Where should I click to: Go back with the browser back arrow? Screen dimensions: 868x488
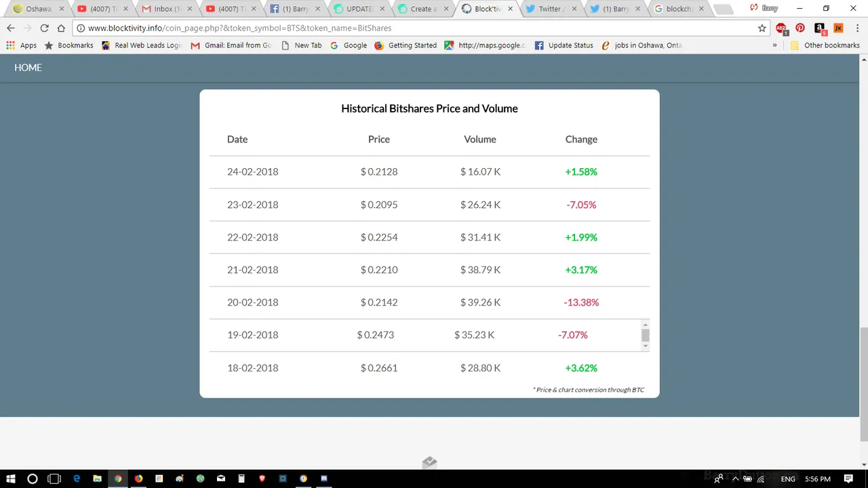[x=11, y=28]
